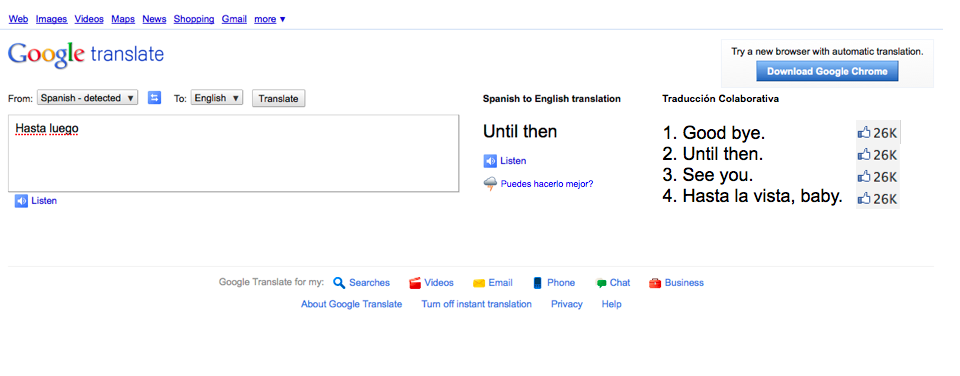Image resolution: width=960 pixels, height=376 pixels.
Task: Click the cloud icon next to Puedes hacerlo mejor
Action: point(490,184)
